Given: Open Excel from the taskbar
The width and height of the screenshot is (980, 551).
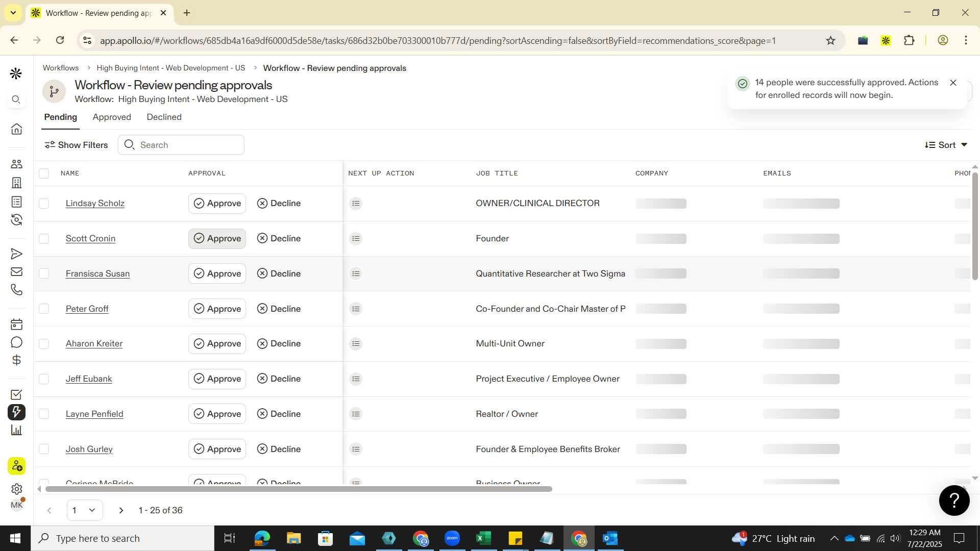Looking at the screenshot, I should (483, 538).
